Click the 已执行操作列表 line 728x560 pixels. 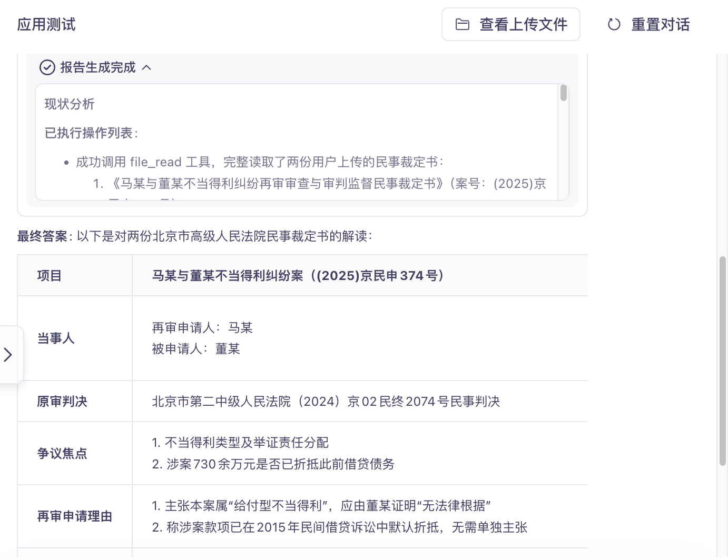(x=92, y=133)
